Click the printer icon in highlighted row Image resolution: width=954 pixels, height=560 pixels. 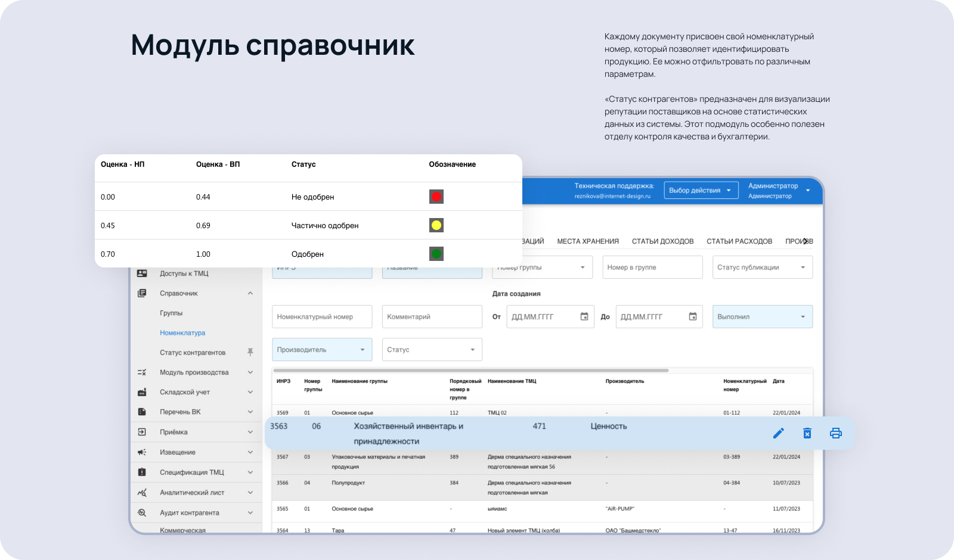(x=835, y=433)
